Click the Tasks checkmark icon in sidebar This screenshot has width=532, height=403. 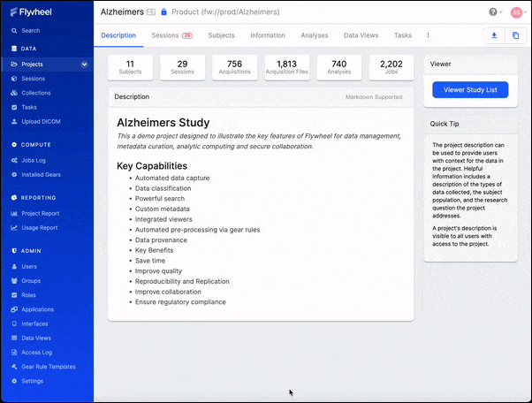pos(14,107)
